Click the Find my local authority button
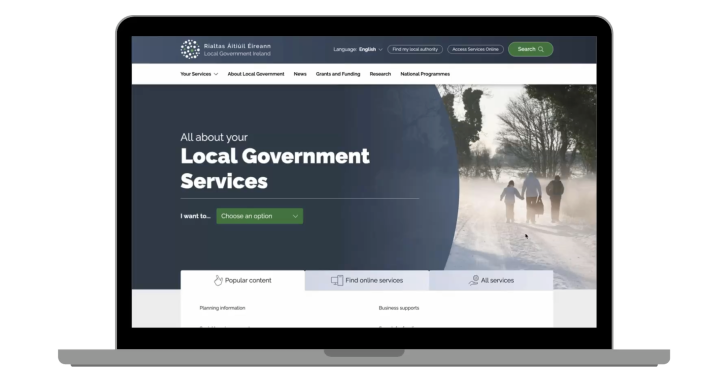Image resolution: width=728 pixels, height=376 pixels. point(415,49)
